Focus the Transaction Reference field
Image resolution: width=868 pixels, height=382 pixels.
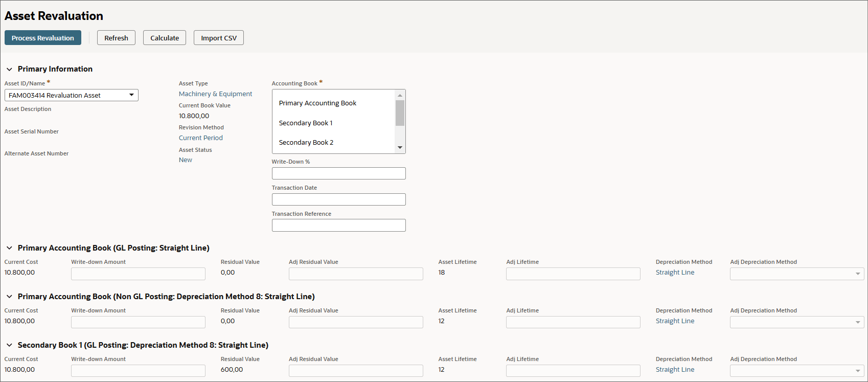tap(339, 226)
